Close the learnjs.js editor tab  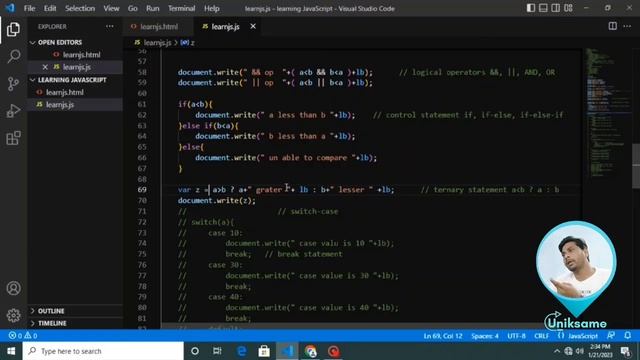[253, 26]
